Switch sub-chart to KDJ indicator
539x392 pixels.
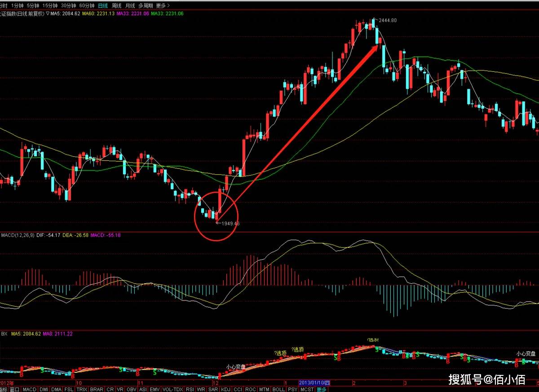(225, 389)
